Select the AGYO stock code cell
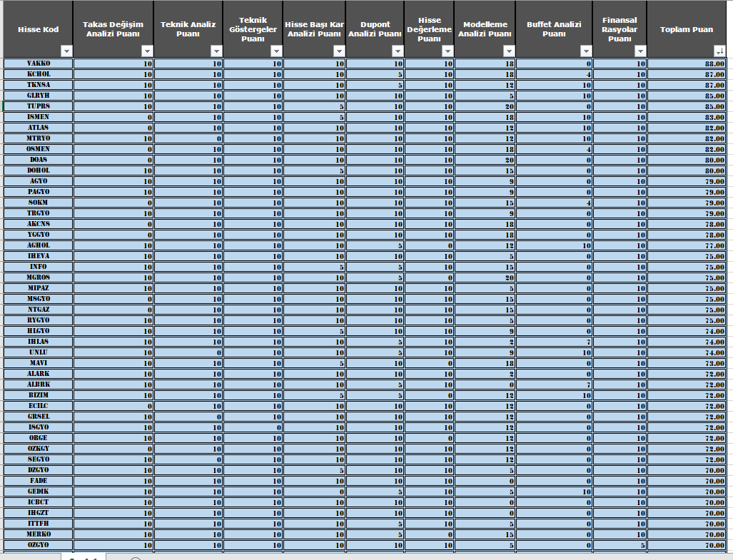The image size is (733, 560). pyautogui.click(x=39, y=181)
